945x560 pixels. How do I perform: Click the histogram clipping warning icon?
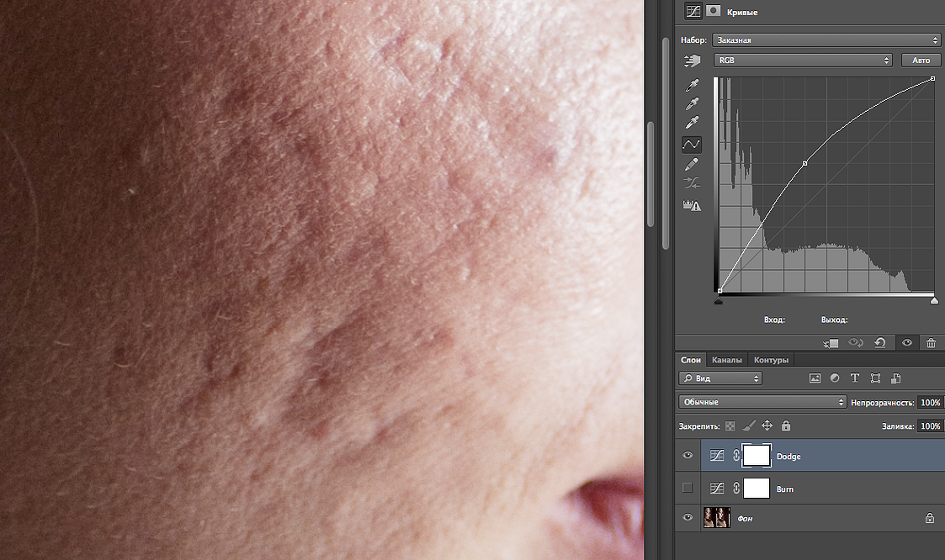[691, 205]
